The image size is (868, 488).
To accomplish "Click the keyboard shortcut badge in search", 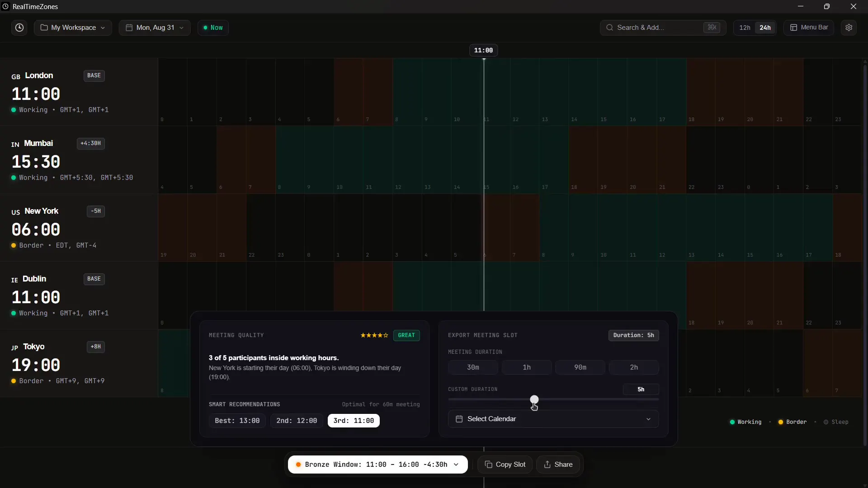I will pyautogui.click(x=712, y=28).
